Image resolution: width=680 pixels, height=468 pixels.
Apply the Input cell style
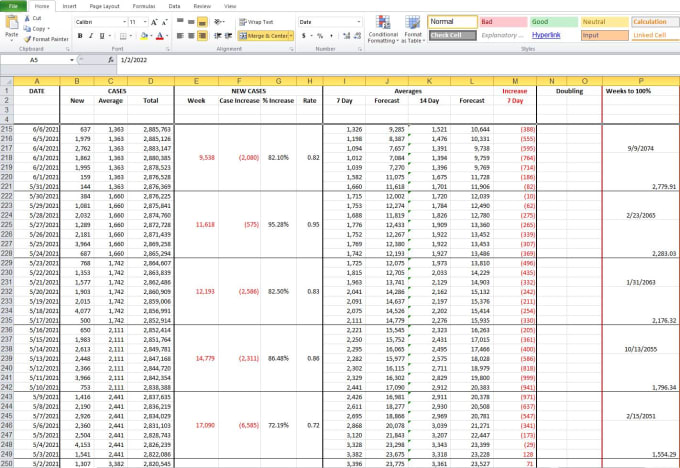605,36
